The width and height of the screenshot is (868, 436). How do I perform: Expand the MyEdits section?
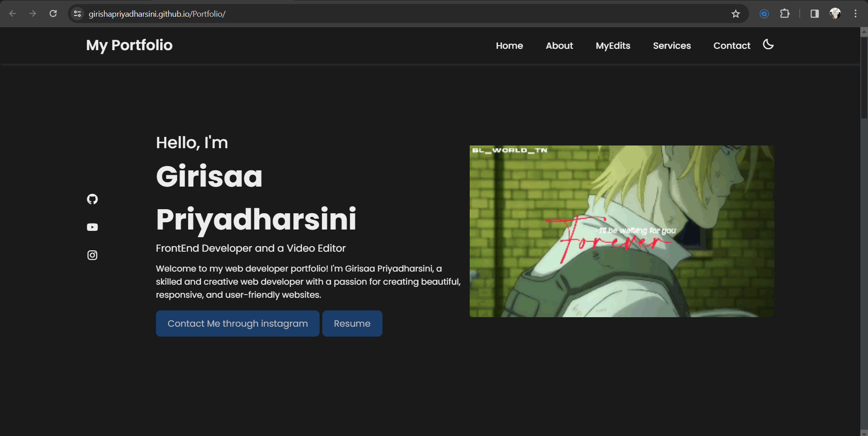pos(613,46)
